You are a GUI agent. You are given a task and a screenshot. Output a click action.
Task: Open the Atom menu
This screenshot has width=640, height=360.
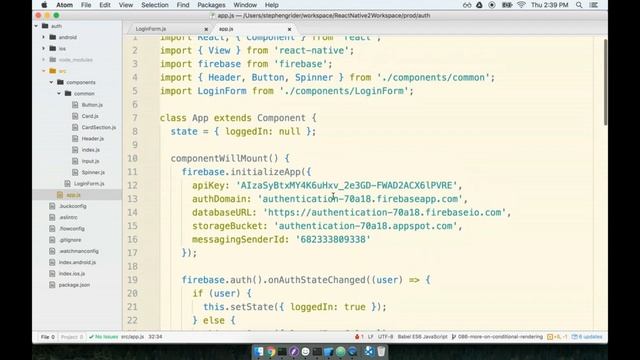click(64, 5)
